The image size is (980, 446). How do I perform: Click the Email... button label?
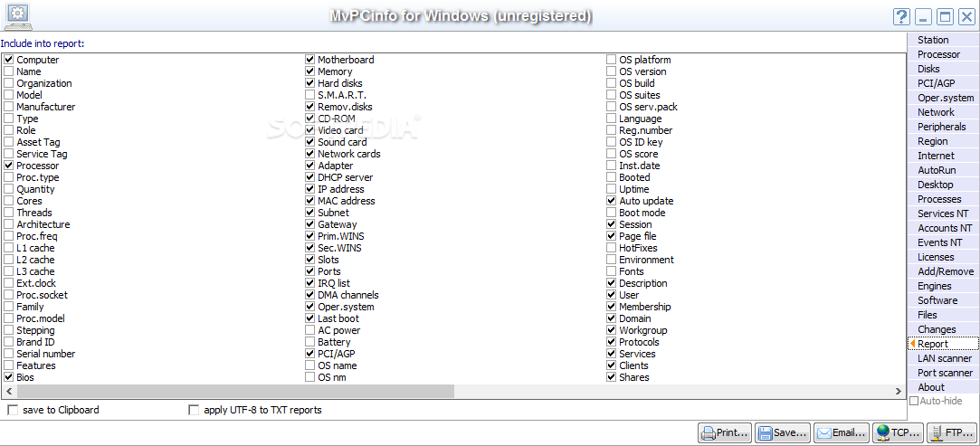coord(849,432)
